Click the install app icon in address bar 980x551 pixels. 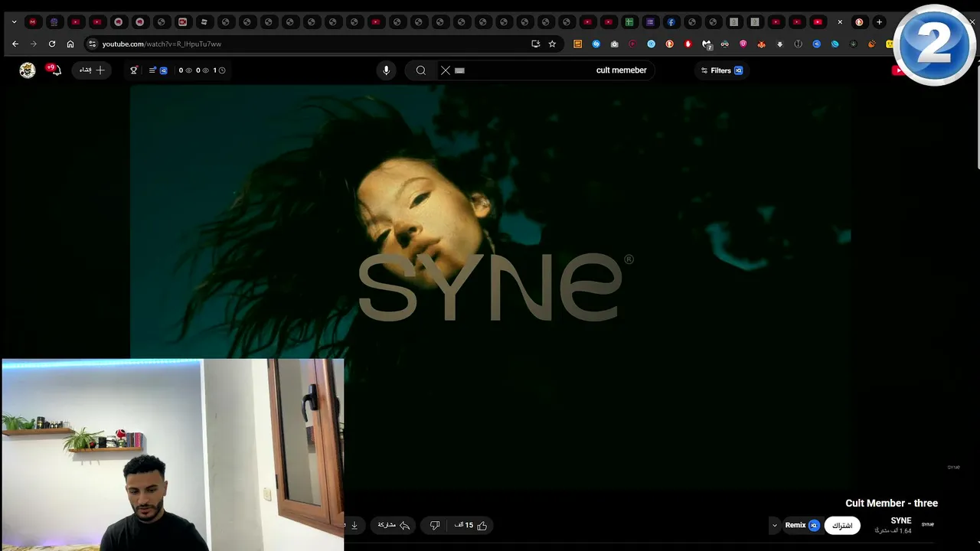(535, 44)
